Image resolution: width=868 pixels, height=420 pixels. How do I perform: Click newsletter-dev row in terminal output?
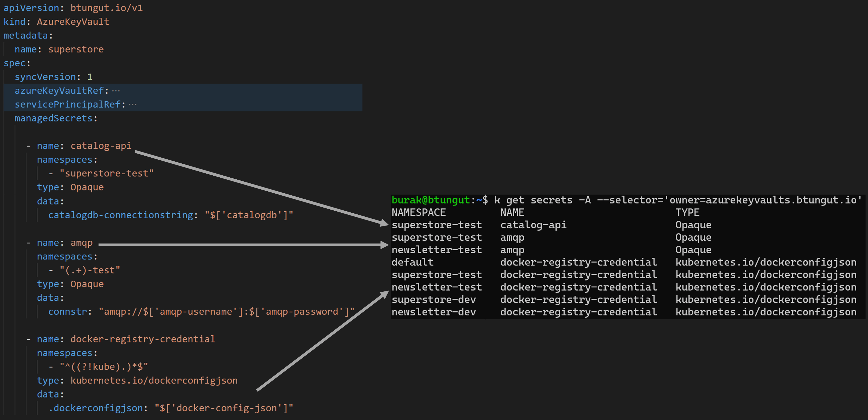pyautogui.click(x=434, y=312)
